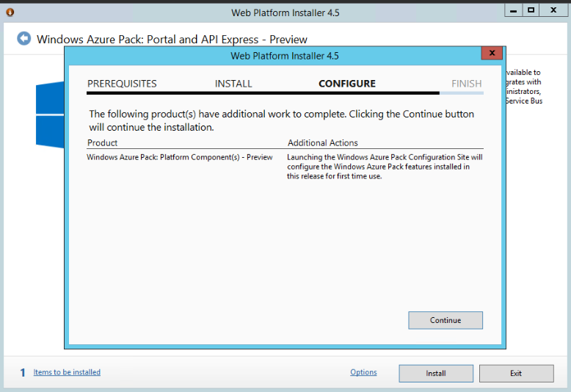Select the Windows Azure Pack Platform Component row
The height and width of the screenshot is (392, 571).
click(x=180, y=157)
